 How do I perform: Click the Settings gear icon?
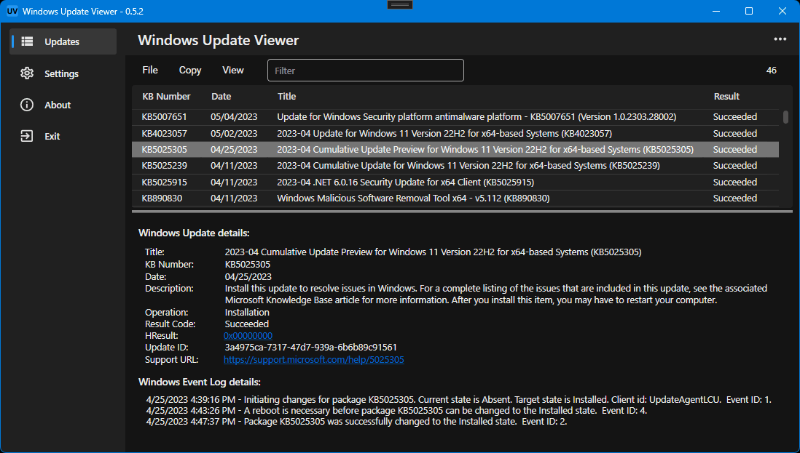coord(27,73)
